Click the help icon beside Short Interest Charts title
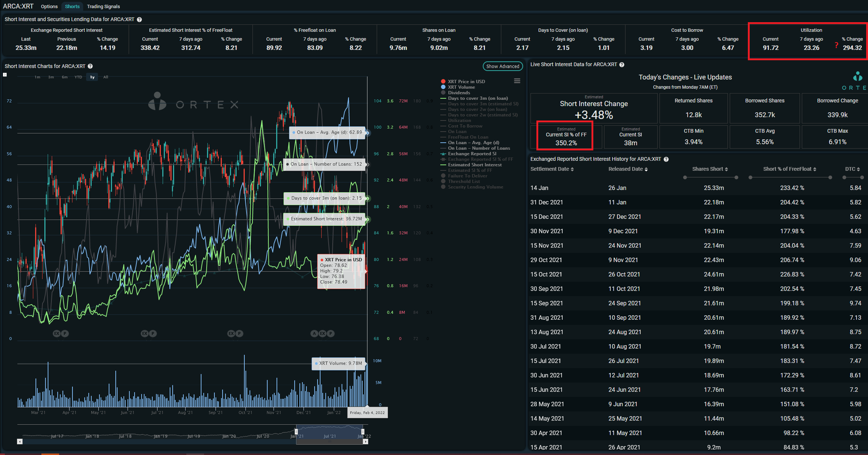Viewport: 868px width, 455px height. pyautogui.click(x=90, y=66)
